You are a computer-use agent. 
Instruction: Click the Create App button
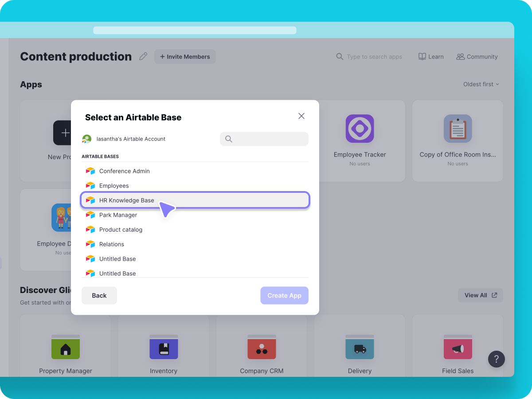284,296
